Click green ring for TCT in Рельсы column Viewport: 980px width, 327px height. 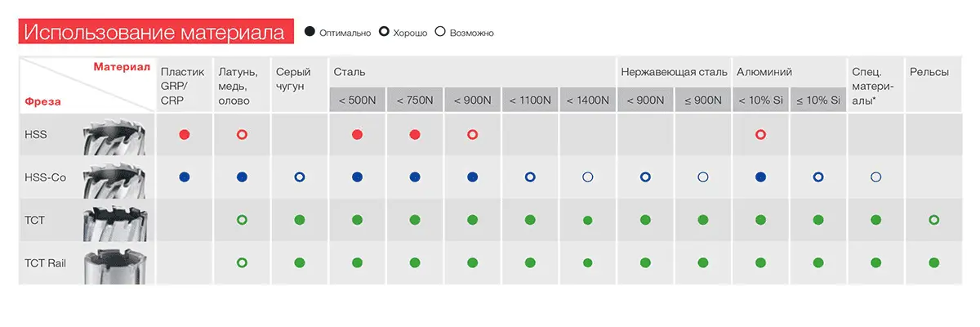(x=933, y=220)
